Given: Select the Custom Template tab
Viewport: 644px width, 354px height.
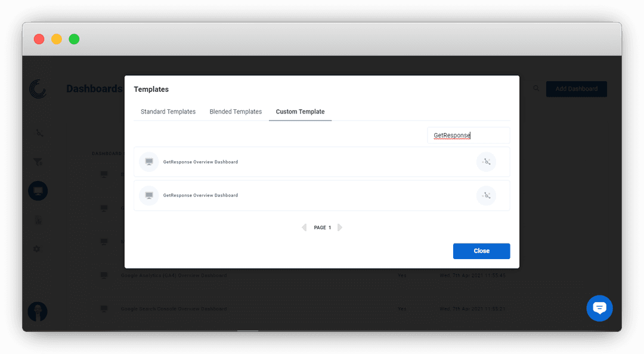Looking at the screenshot, I should (300, 112).
